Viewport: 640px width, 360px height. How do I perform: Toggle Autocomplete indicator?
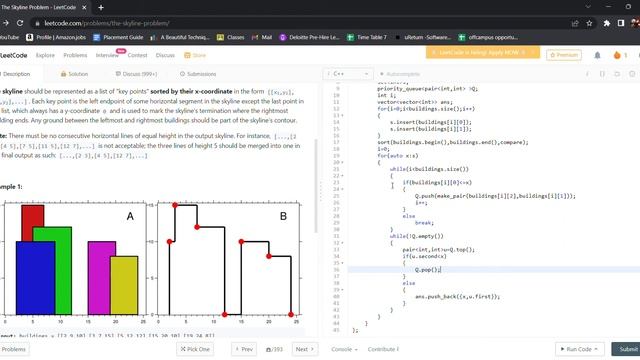point(400,74)
